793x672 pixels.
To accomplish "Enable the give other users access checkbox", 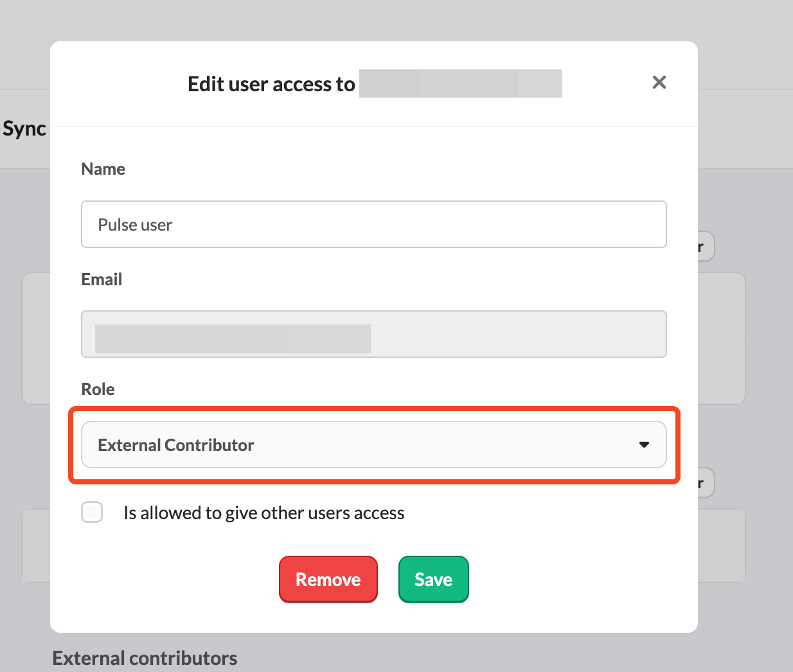I will (x=92, y=513).
